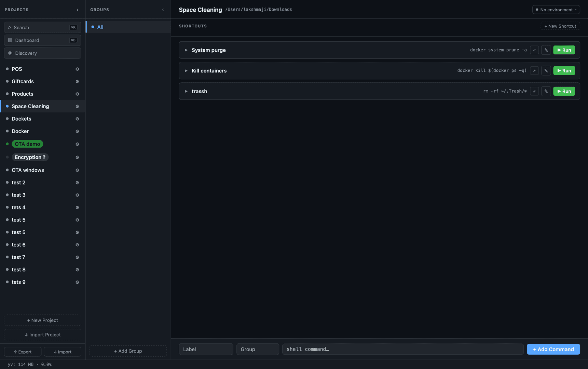Click the Add Command button

tap(553, 349)
